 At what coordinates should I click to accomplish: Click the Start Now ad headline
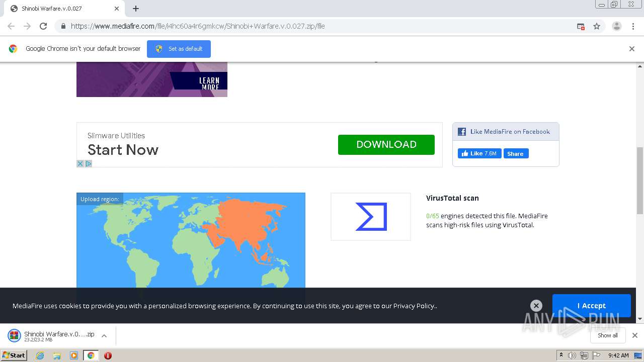point(123,150)
